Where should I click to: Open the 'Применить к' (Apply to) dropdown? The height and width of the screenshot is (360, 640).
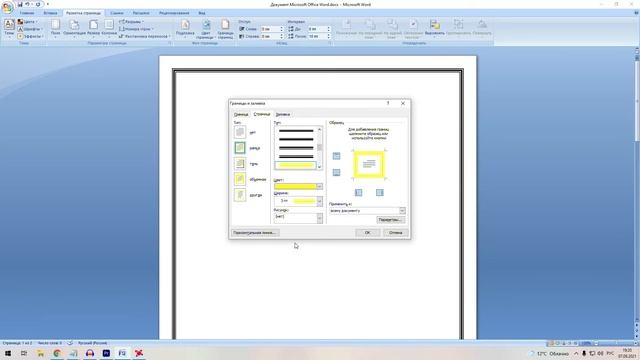tap(402, 211)
